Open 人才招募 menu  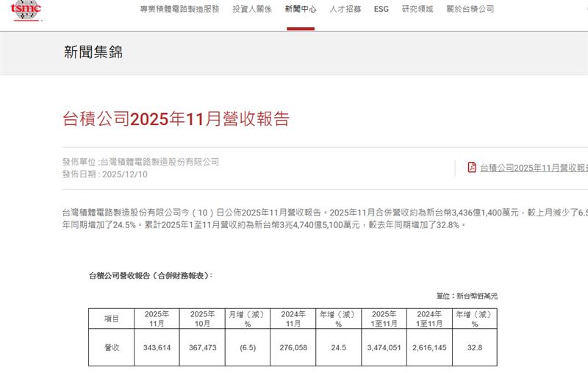(345, 9)
